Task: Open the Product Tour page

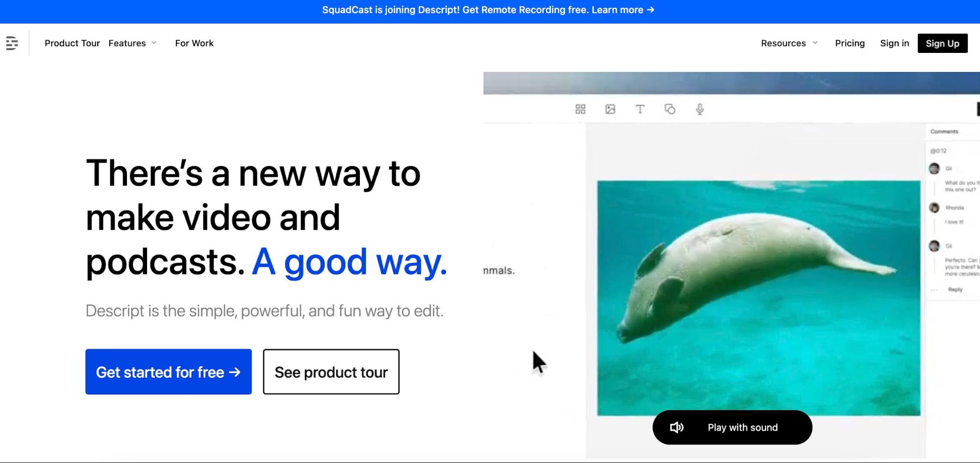Action: pyautogui.click(x=72, y=43)
